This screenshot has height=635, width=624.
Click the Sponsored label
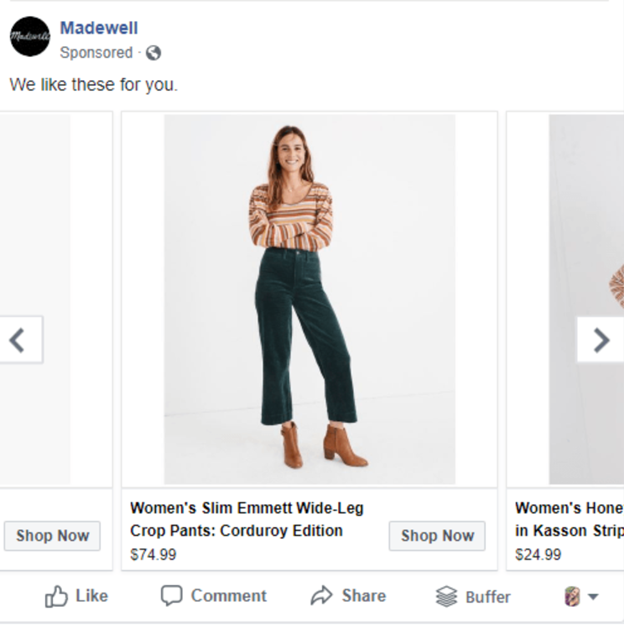point(96,53)
